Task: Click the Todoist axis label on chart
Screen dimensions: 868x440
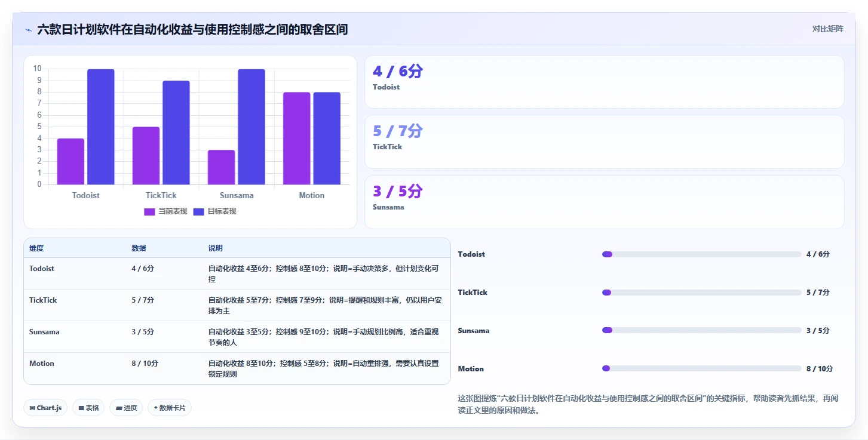Action: click(86, 196)
